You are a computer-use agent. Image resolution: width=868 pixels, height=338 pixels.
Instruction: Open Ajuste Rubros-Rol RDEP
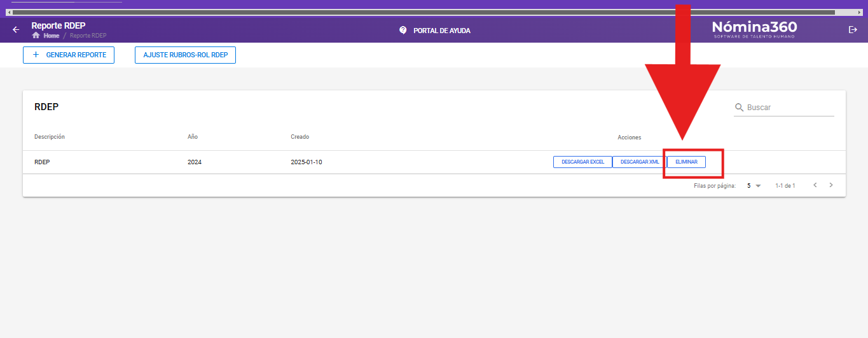(185, 55)
